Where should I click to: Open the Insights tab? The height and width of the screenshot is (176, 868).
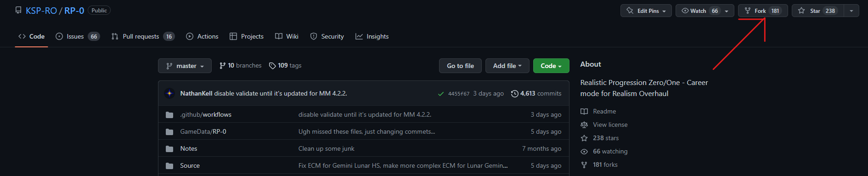pyautogui.click(x=372, y=36)
